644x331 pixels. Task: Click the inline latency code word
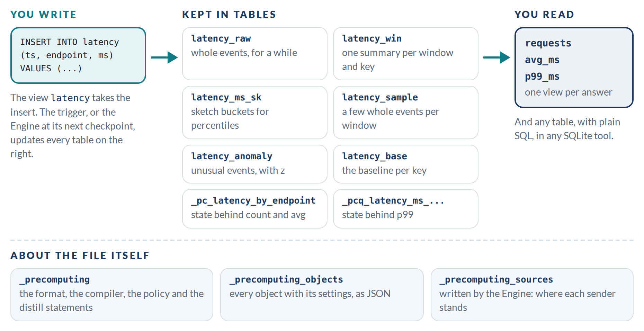70,98
